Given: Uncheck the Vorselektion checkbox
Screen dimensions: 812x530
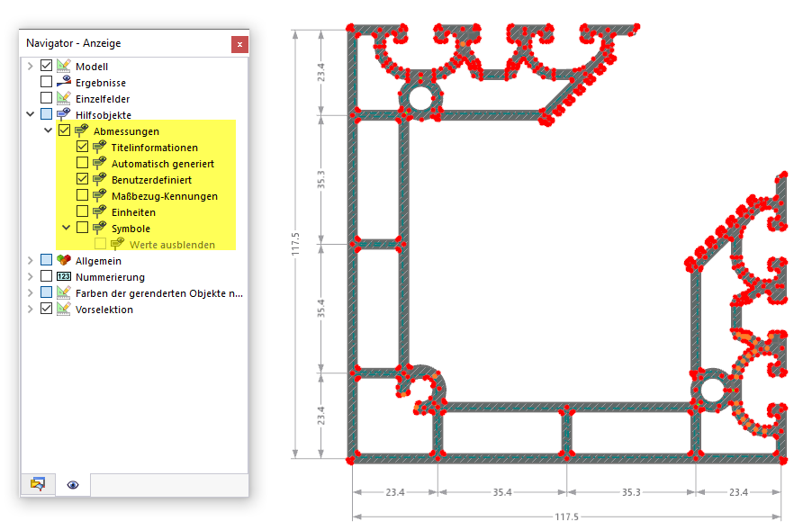Looking at the screenshot, I should point(46,309).
